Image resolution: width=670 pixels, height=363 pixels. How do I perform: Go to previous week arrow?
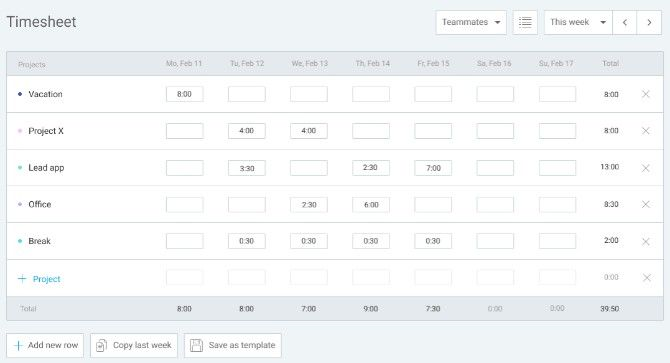point(625,22)
